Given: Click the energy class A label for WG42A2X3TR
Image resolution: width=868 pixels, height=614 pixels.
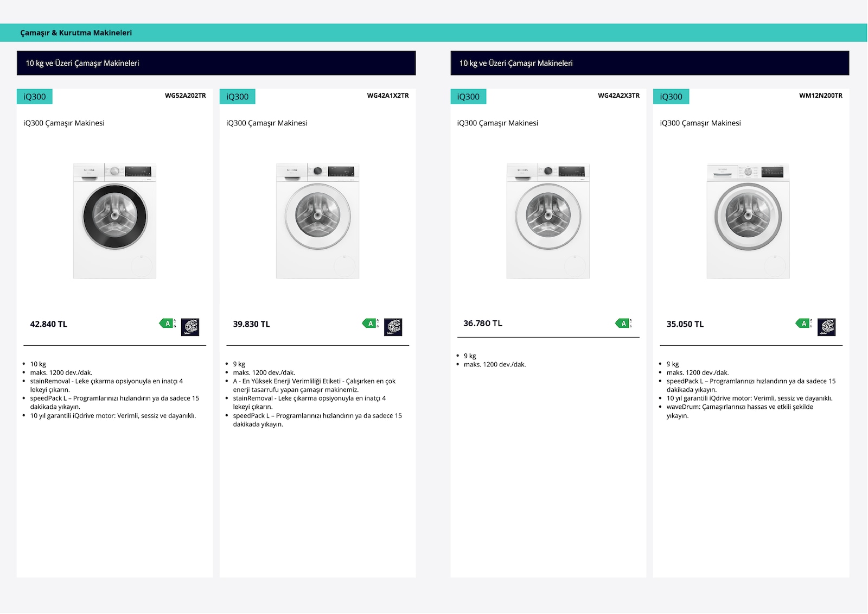Looking at the screenshot, I should [x=623, y=324].
